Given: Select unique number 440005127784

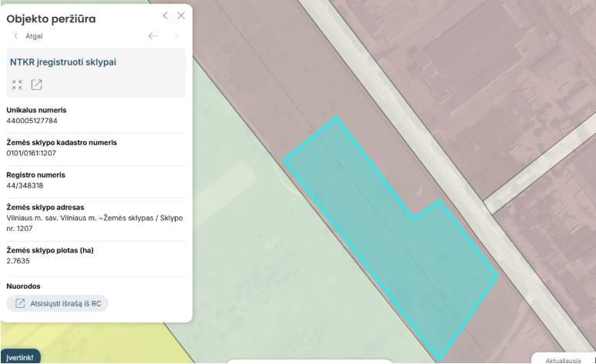Looking at the screenshot, I should click(x=32, y=121).
